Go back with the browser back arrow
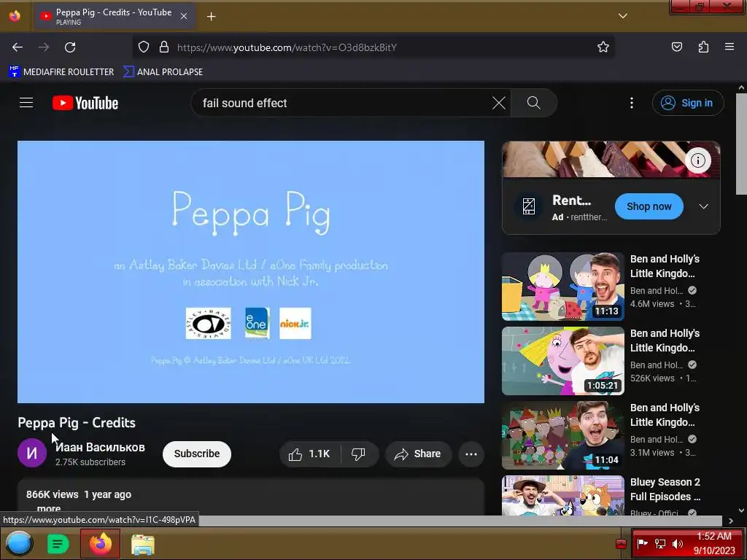Viewport: 747px width, 560px height. (18, 47)
